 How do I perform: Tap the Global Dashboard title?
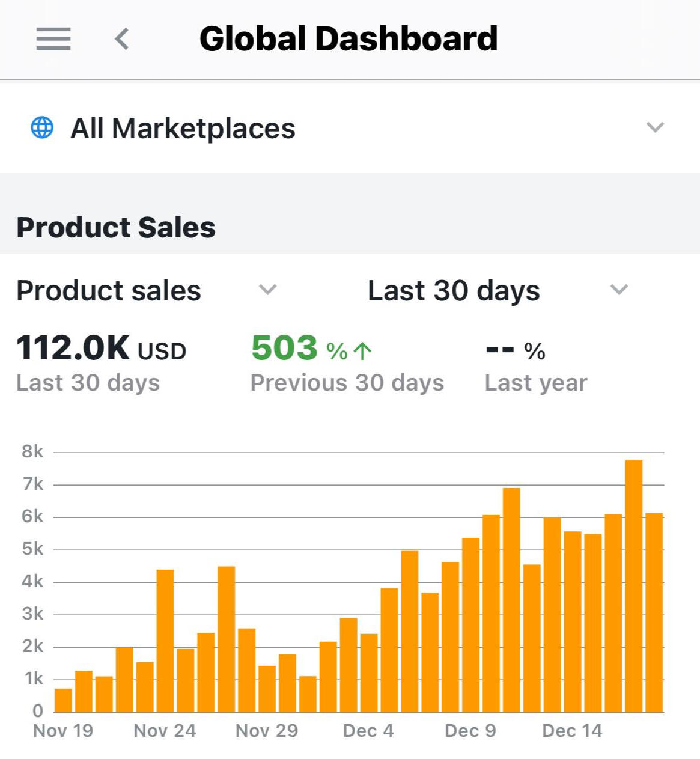(x=348, y=39)
